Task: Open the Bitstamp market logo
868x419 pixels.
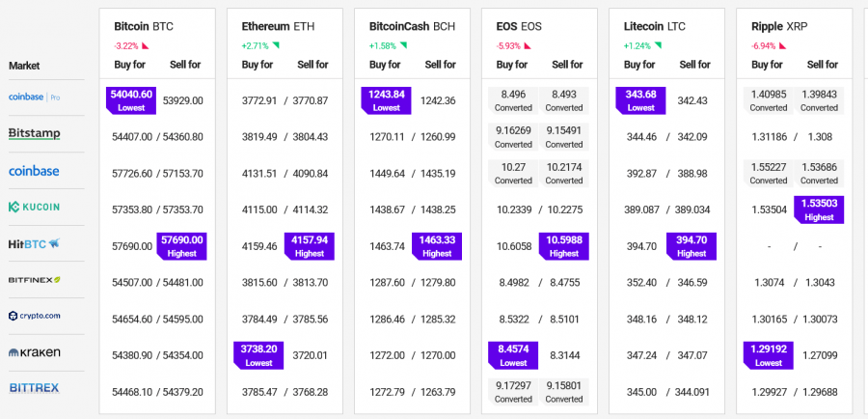Action: (35, 133)
